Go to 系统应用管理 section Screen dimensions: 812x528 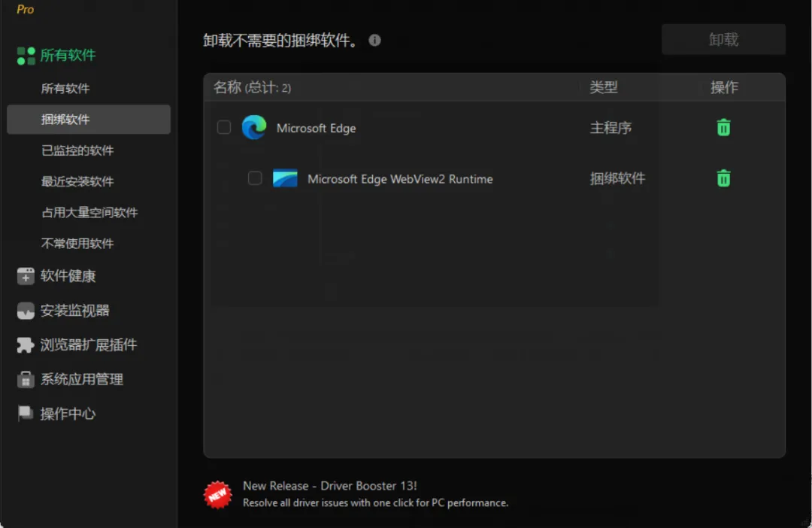[82, 379]
